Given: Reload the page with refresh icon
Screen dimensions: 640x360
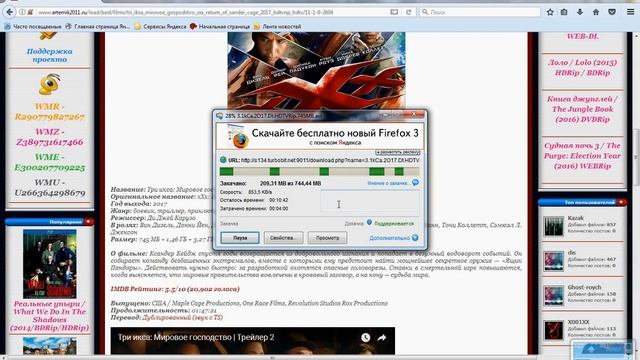Looking at the screenshot, I should (x=408, y=12).
